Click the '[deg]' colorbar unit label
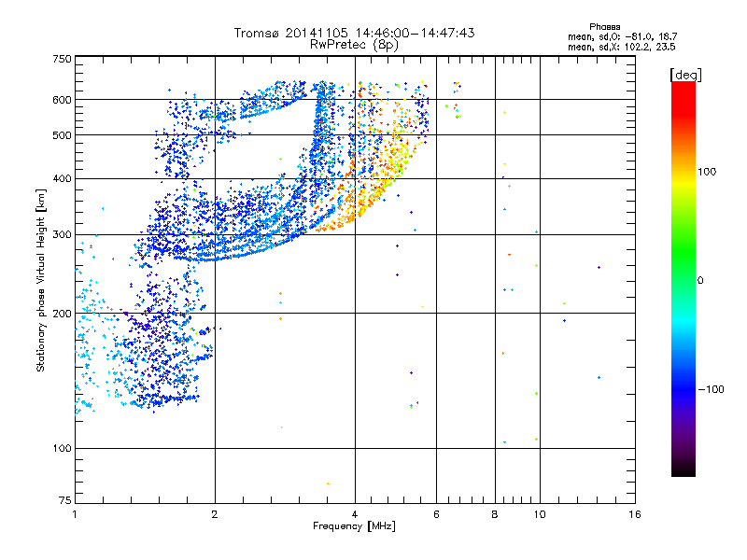Screen dimensions: 747x560 pyautogui.click(x=685, y=75)
